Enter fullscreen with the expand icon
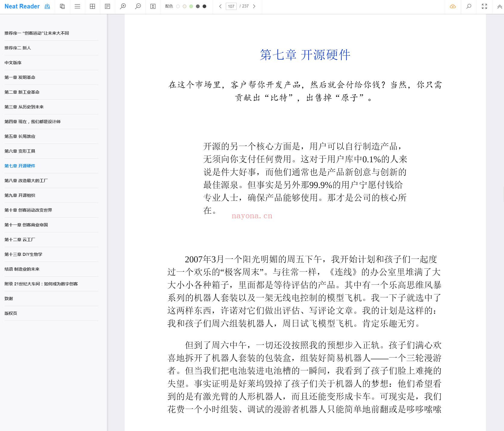The height and width of the screenshot is (431, 504). [x=484, y=6]
